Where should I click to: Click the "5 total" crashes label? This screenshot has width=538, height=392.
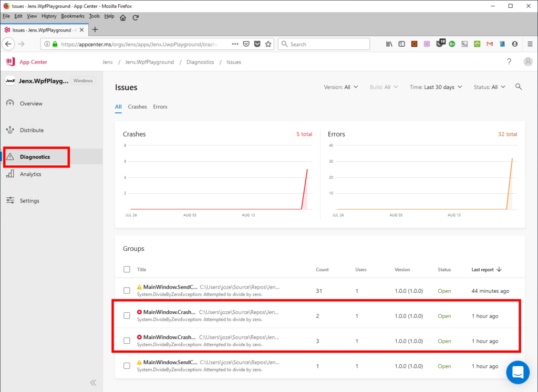point(304,134)
